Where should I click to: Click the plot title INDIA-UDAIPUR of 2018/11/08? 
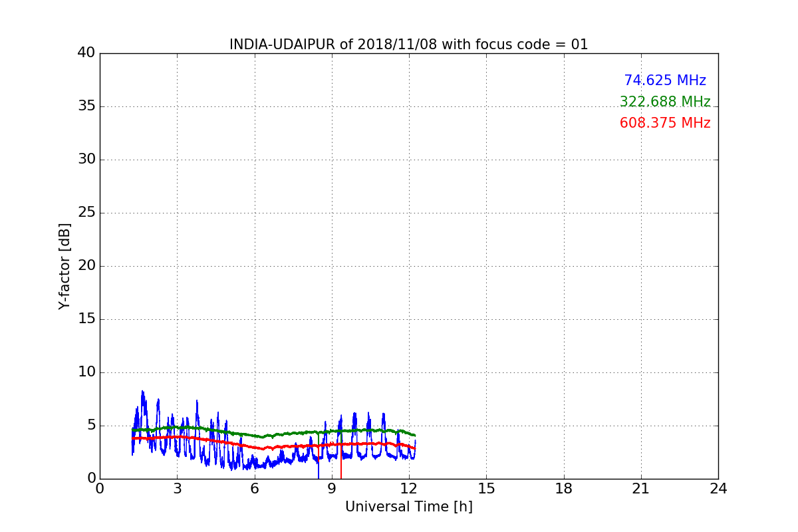(x=408, y=45)
